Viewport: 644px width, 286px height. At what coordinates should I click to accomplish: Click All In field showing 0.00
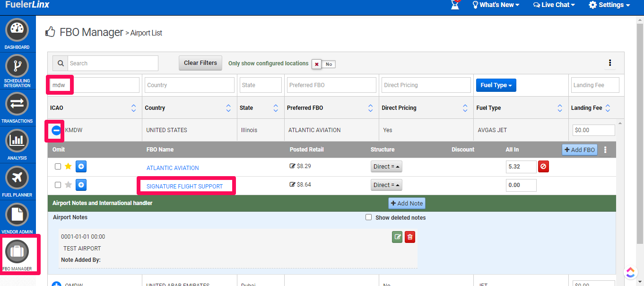[x=521, y=185]
